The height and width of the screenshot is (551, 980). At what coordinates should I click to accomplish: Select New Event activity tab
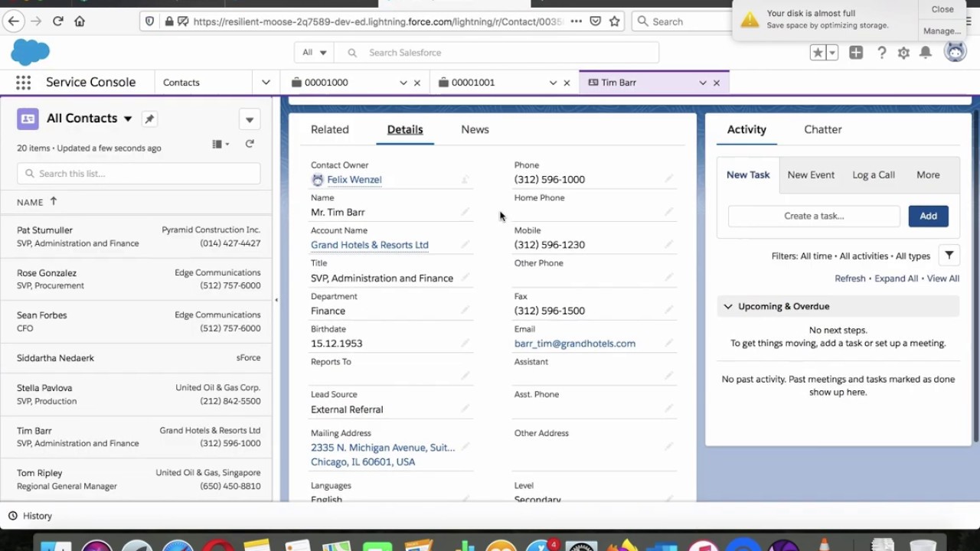pos(811,174)
